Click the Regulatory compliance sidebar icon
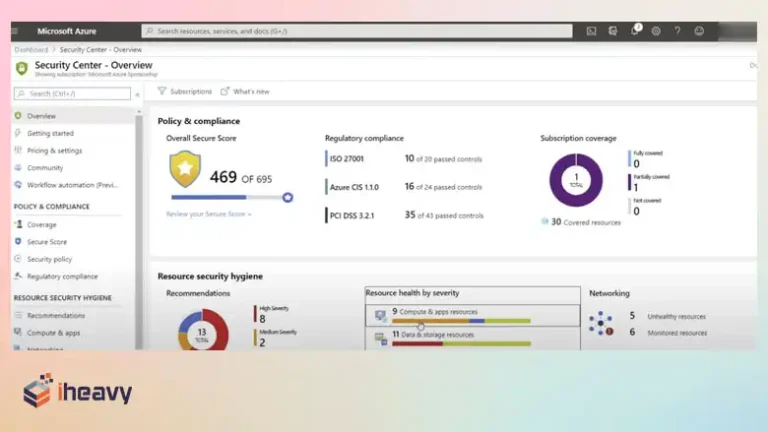Viewport: 768px width, 432px height. 18,276
